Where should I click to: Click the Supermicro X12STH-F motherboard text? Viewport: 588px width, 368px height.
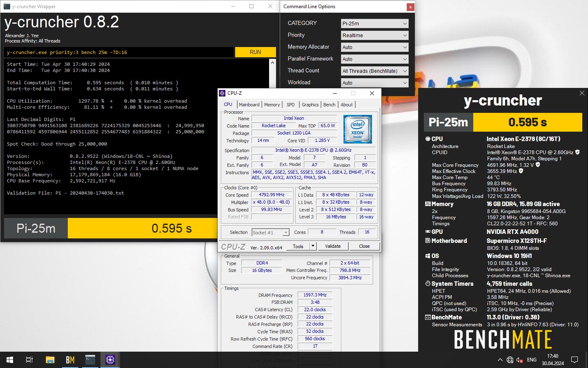pyautogui.click(x=517, y=241)
